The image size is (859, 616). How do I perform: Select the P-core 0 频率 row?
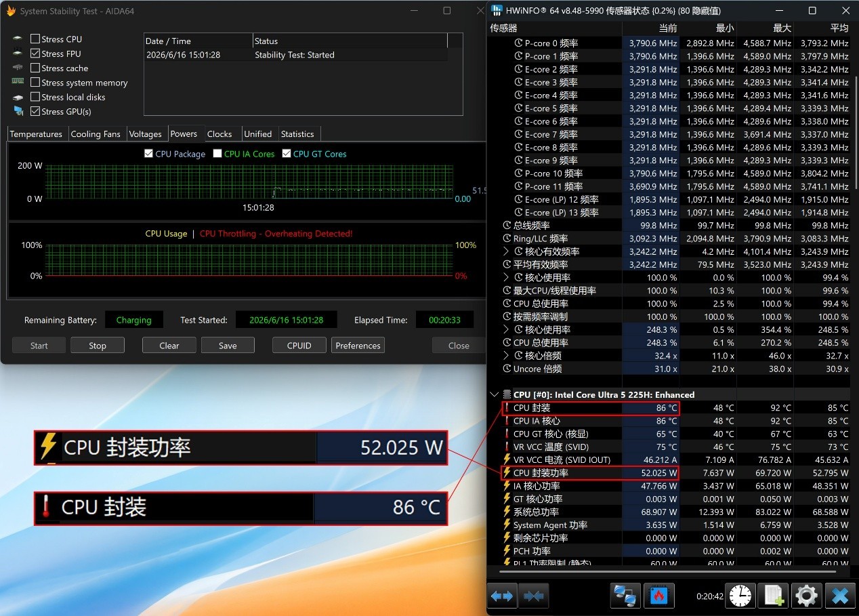pyautogui.click(x=669, y=43)
